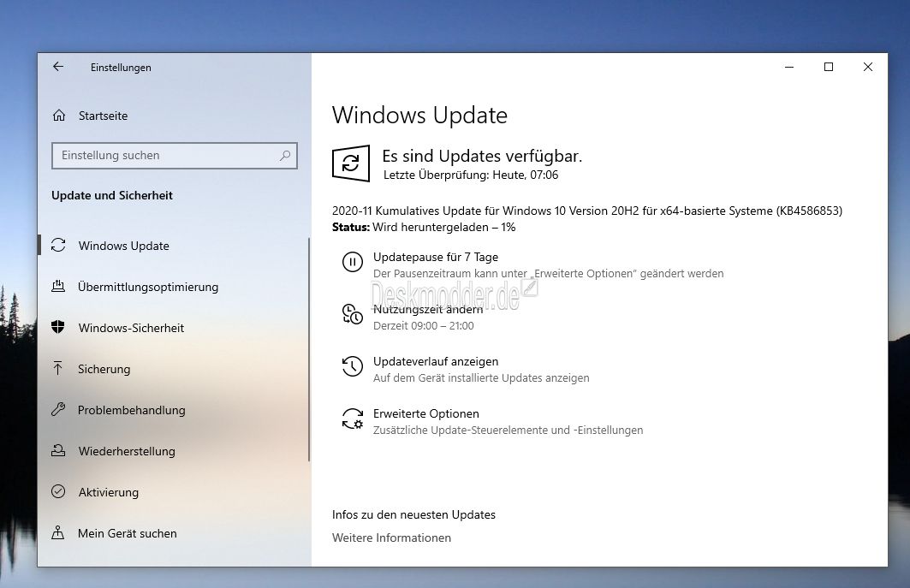Open the Aktivierung page
The width and height of the screenshot is (910, 588).
pos(173,492)
